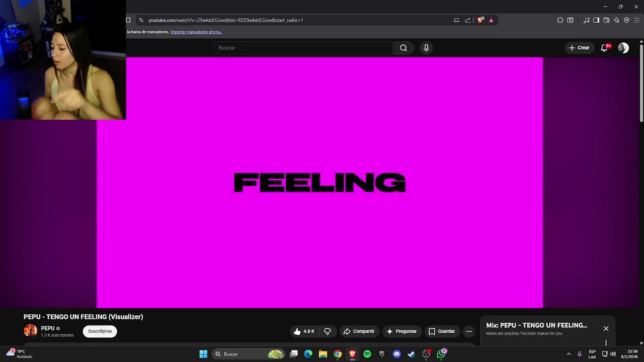Screen dimensions: 644x362
Task: Toggle the Brave sidebar panel icon
Action: [x=596, y=20]
